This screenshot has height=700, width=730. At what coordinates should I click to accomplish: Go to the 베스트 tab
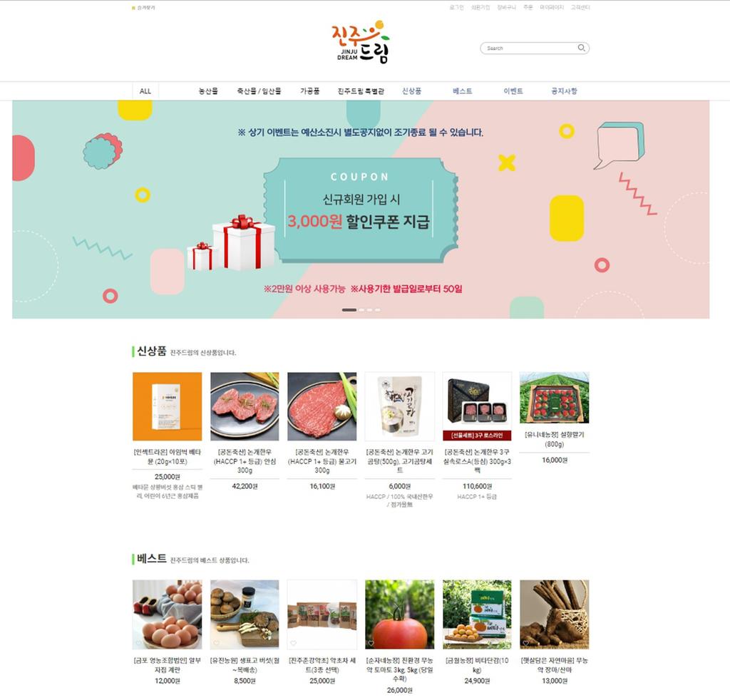(x=462, y=91)
